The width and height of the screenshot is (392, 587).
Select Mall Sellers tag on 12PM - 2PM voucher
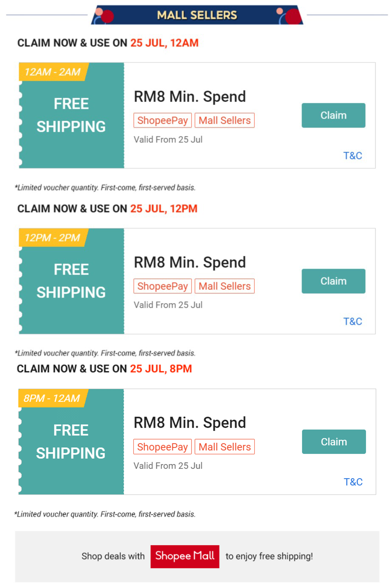(225, 286)
